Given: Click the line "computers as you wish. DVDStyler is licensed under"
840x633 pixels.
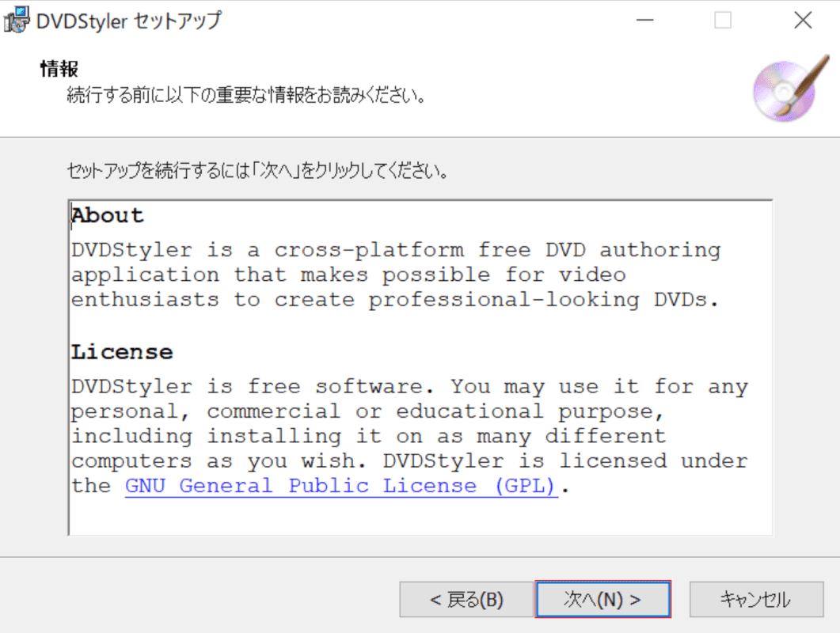Looking at the screenshot, I should (x=409, y=461).
